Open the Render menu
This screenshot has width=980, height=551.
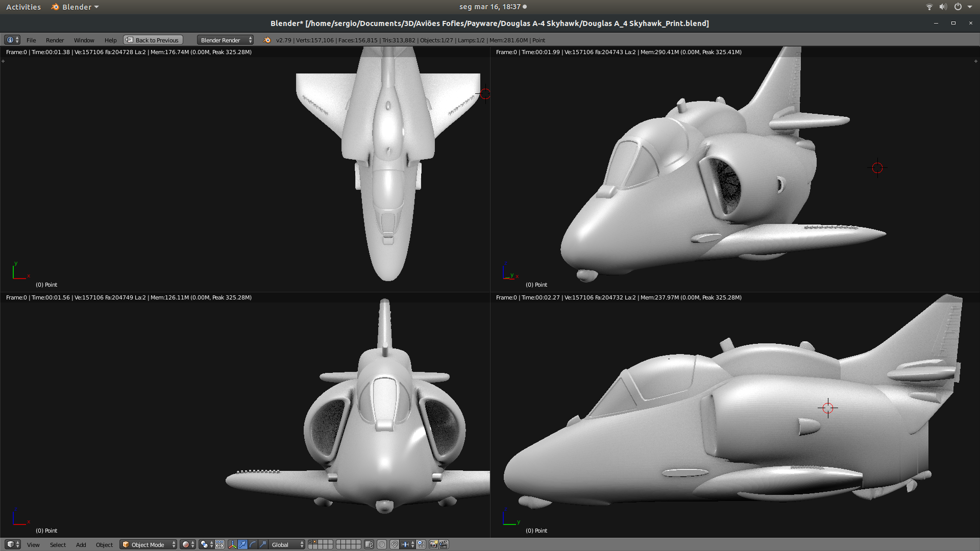coord(55,40)
